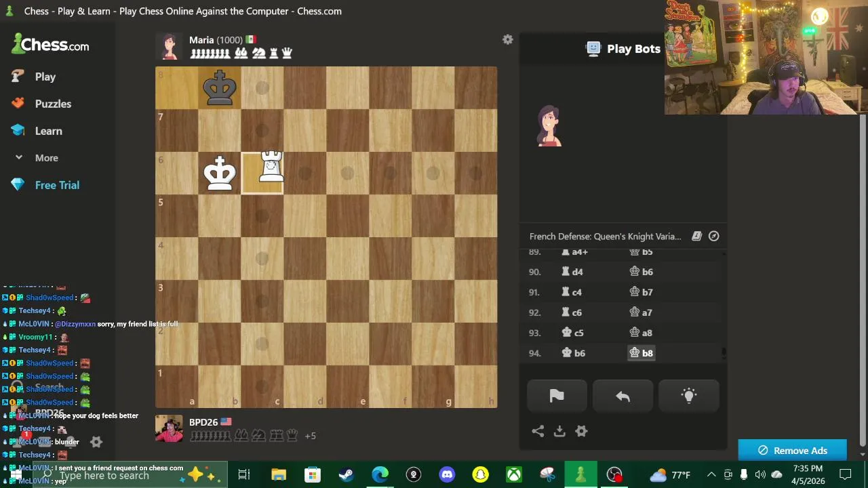
Task: Open the opening book icon
Action: [696, 236]
